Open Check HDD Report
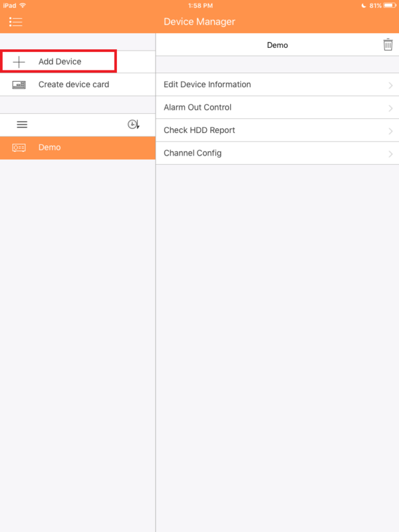The height and width of the screenshot is (532, 399). pyautogui.click(x=277, y=130)
